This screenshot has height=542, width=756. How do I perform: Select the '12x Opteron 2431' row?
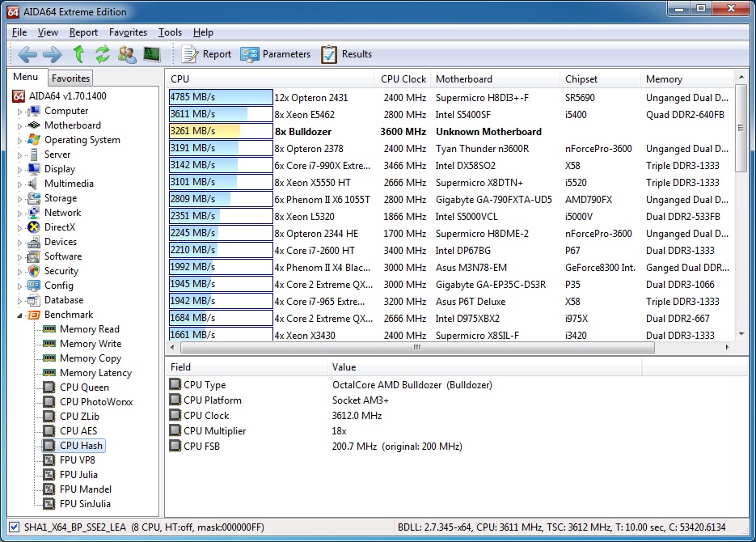point(451,97)
